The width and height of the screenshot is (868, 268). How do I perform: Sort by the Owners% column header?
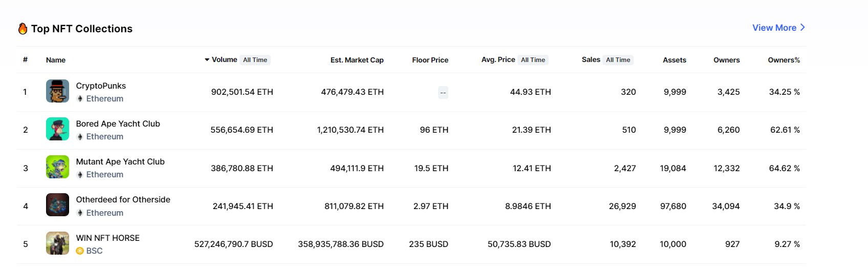pos(784,60)
